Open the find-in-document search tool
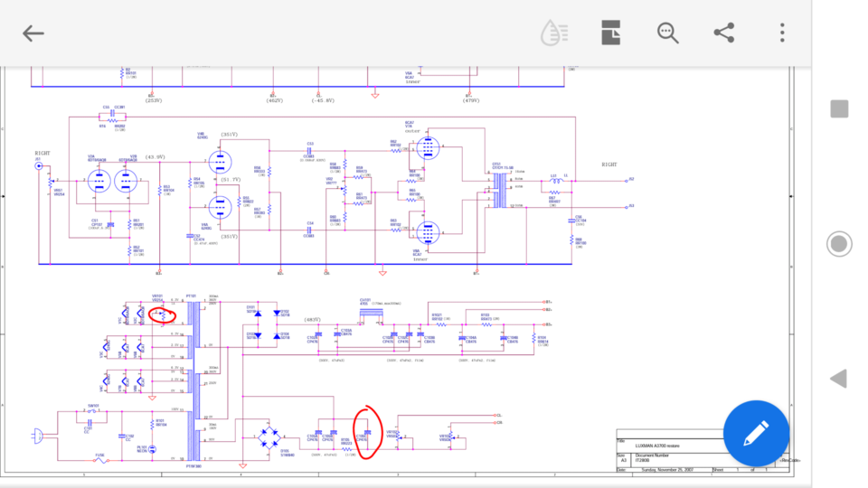Screen dimensions: 868x488 pos(667,33)
